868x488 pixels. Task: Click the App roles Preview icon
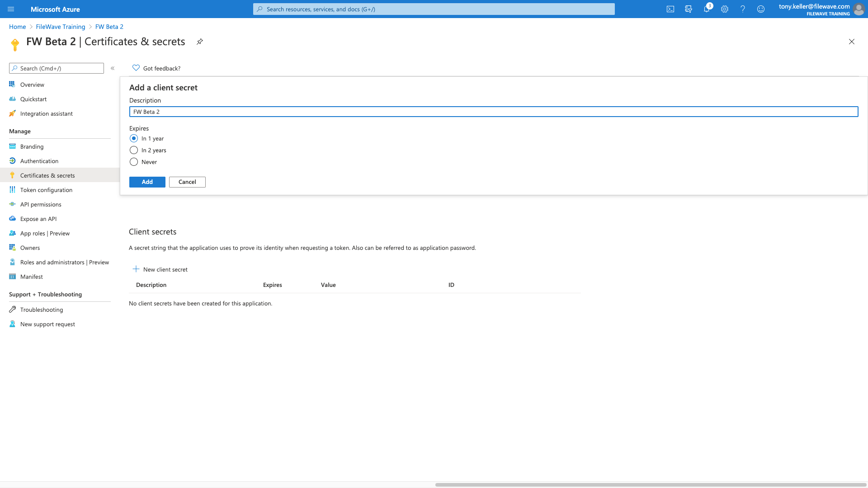(12, 233)
